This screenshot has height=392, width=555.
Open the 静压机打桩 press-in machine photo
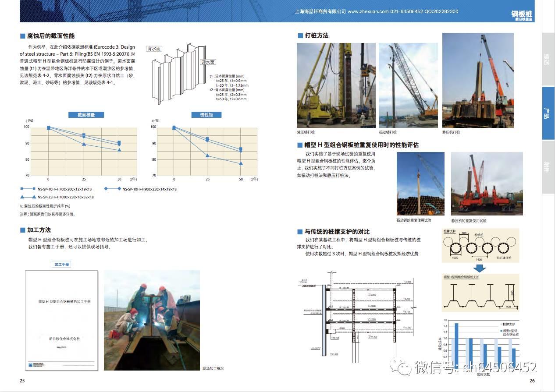[x=478, y=81]
